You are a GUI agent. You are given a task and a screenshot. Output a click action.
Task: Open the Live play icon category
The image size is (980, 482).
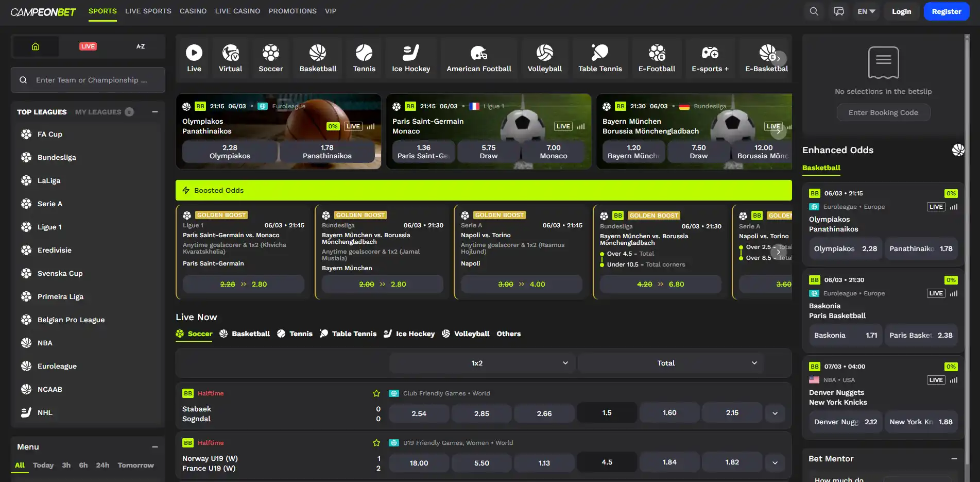coord(194,58)
